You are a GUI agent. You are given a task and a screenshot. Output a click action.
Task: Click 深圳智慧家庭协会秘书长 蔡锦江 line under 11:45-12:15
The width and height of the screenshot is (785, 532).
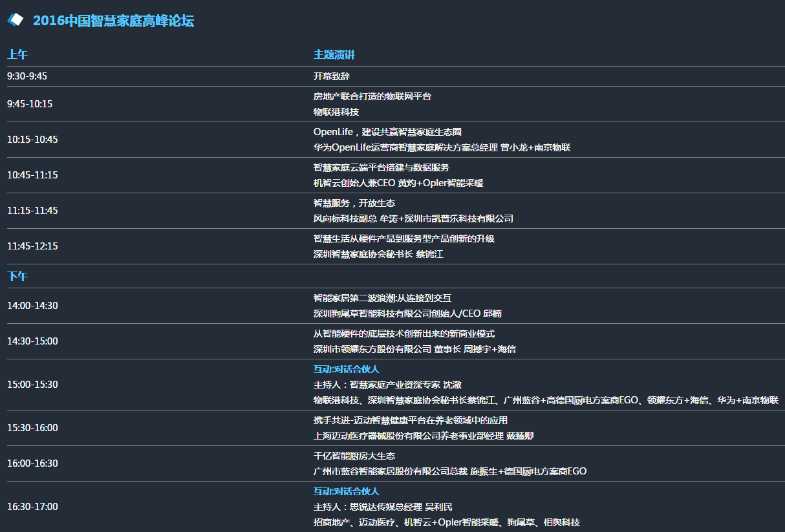378,254
